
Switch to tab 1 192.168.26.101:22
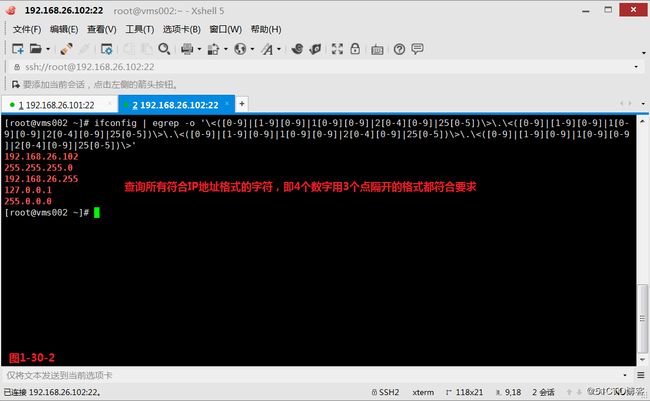coord(56,105)
